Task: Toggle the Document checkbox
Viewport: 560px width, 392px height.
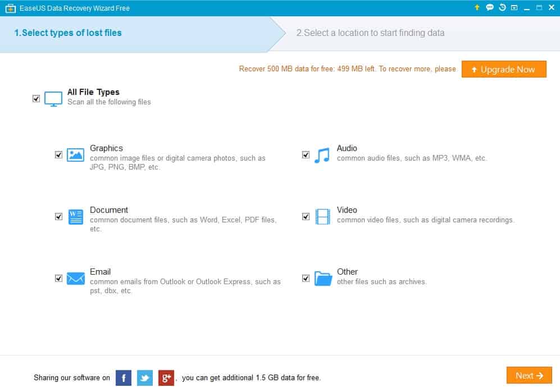Action: (x=58, y=216)
